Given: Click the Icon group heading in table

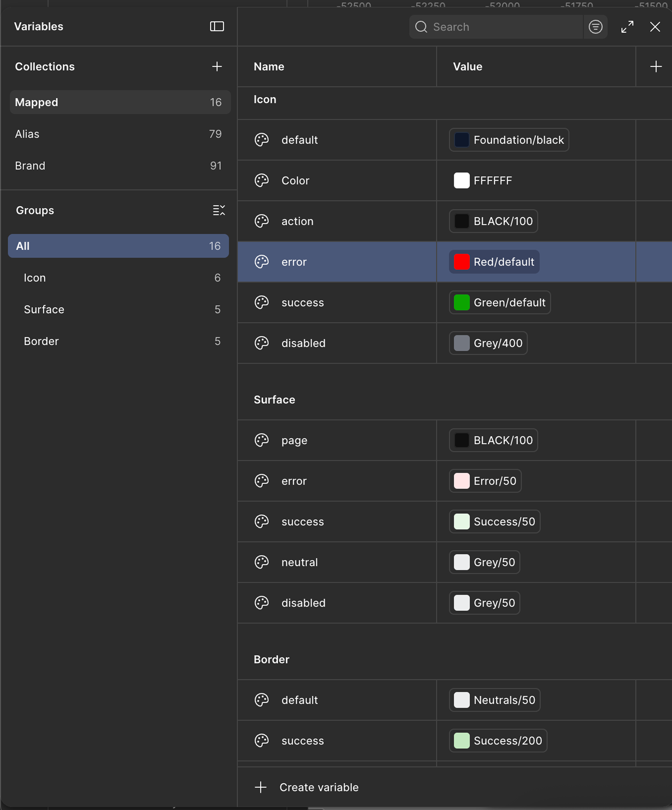Looking at the screenshot, I should 265,99.
